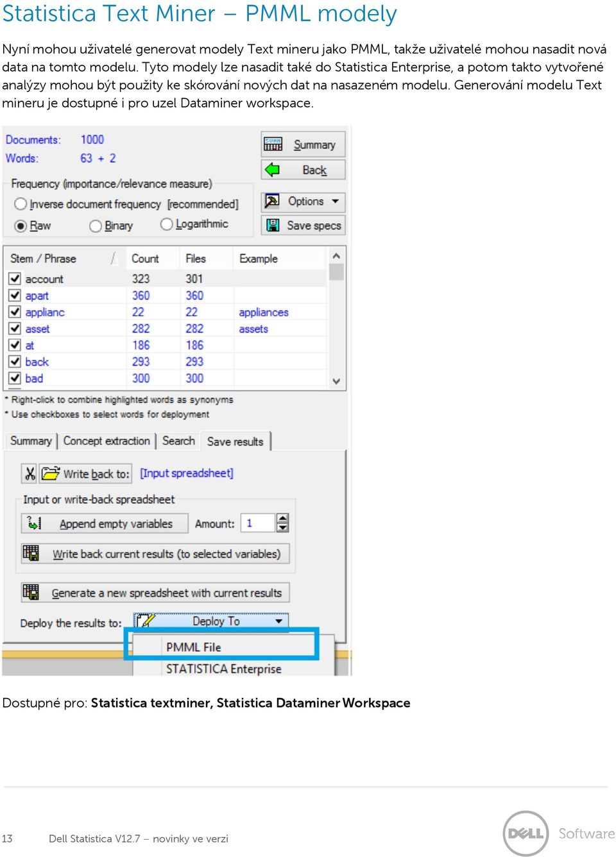Click the 'apart' stem text

pos(37,296)
